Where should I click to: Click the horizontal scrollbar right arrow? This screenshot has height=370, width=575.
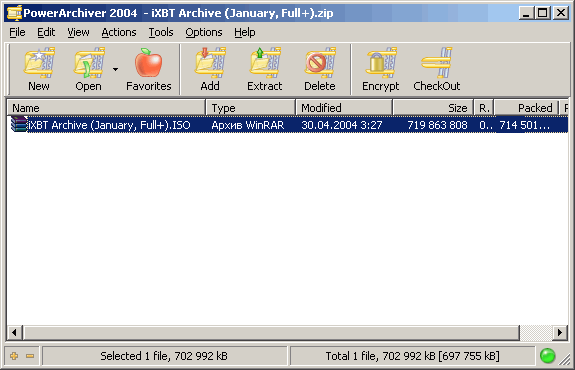(x=560, y=333)
